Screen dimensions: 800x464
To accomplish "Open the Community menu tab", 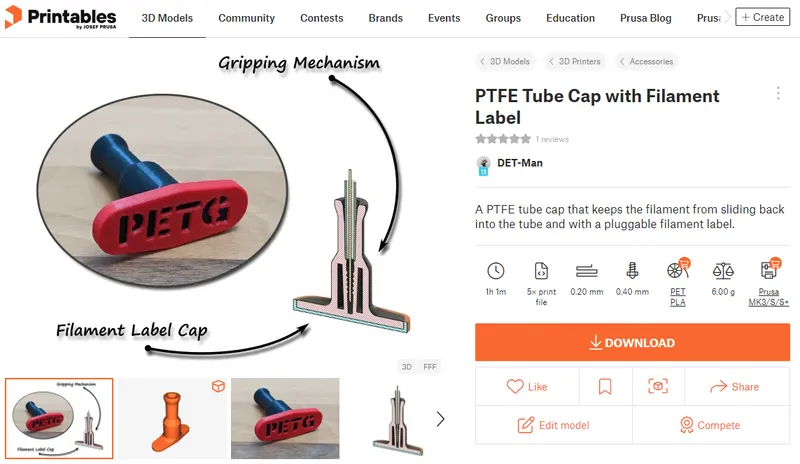I will 246,18.
